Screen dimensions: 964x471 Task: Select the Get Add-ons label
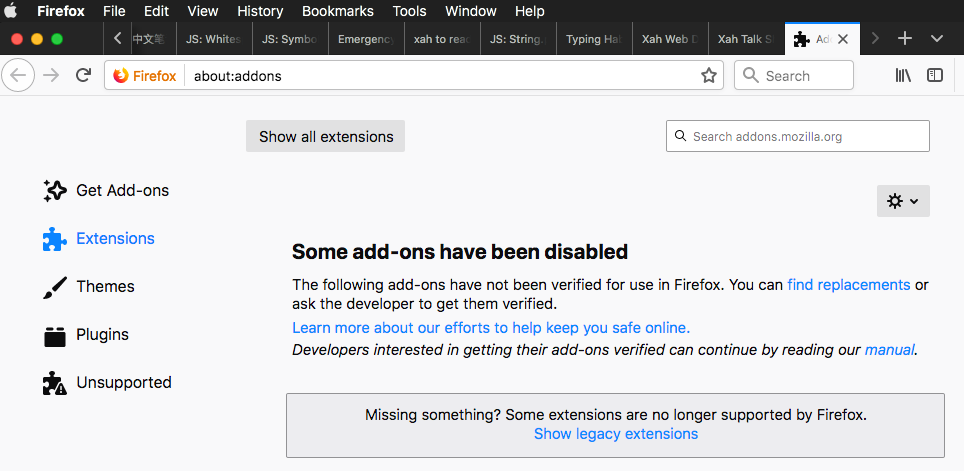[122, 191]
